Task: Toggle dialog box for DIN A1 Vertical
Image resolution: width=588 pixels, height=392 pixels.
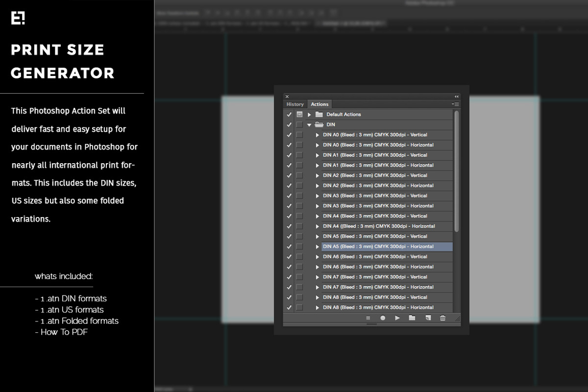Action: coord(299,155)
